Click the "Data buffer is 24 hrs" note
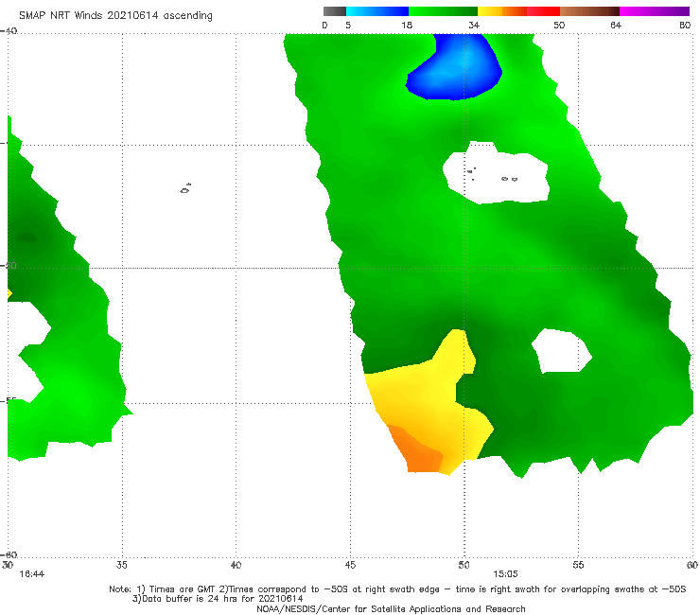This screenshot has height=615, width=700. 218,599
